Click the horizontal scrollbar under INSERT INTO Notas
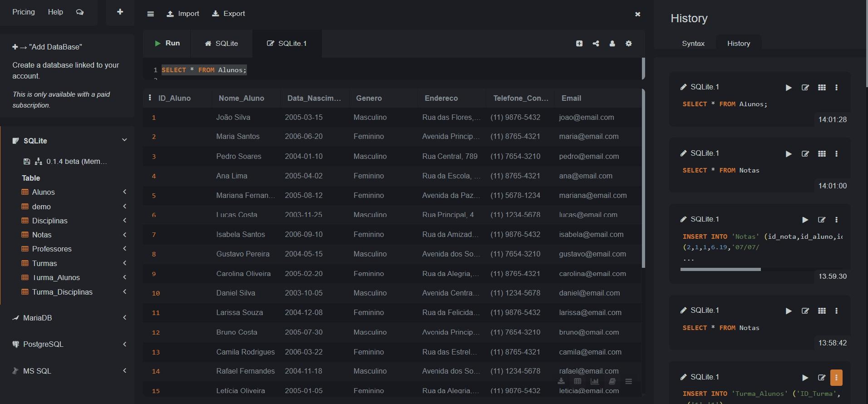Screen dimensions: 868x404 720,269
